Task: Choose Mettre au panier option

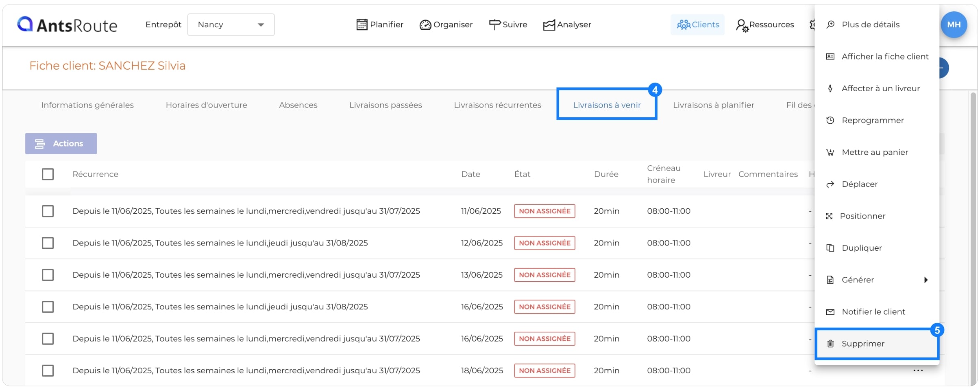Action: (x=877, y=152)
